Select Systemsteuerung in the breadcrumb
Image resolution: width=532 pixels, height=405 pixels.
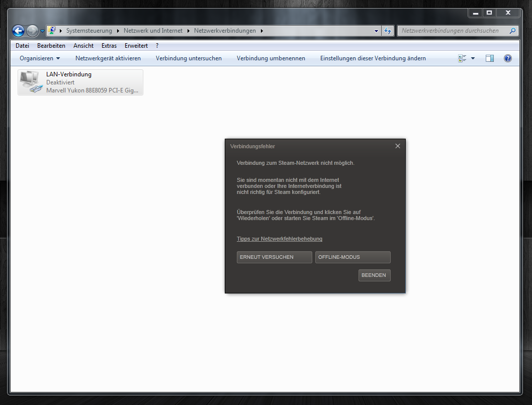tap(89, 31)
